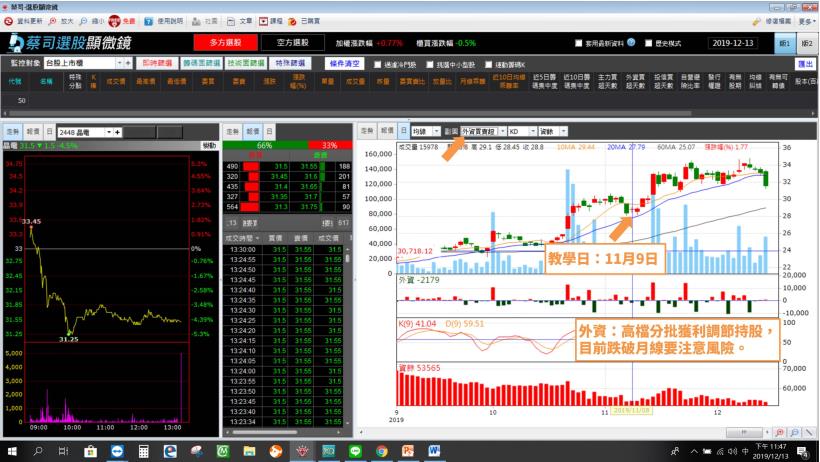Click the 資料更新 refresh icon
This screenshot has width=820, height=462.
point(8,21)
